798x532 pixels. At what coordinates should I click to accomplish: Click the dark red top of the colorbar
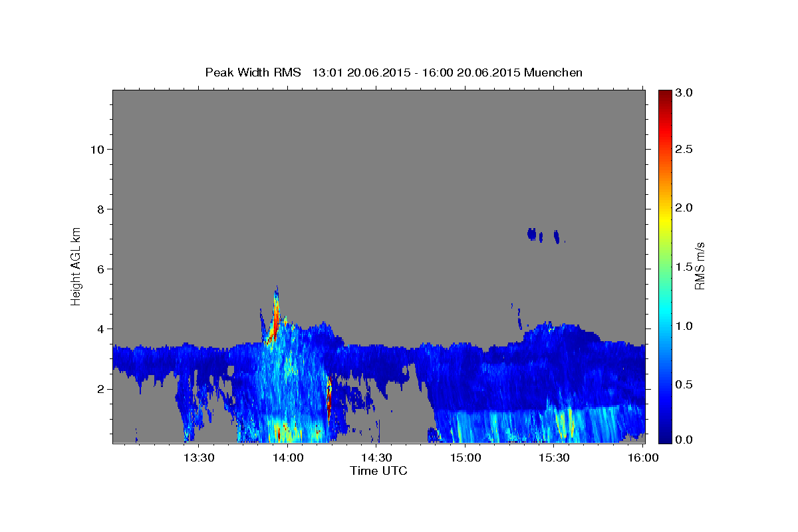664,94
